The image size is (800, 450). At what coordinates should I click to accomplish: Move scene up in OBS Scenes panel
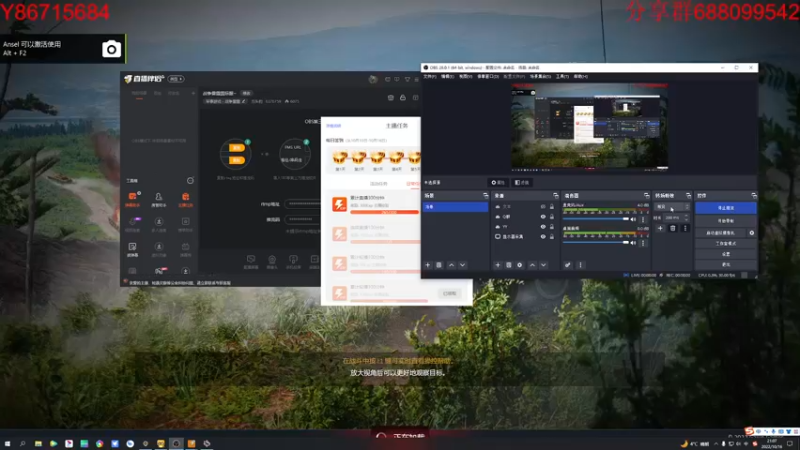[x=452, y=265]
